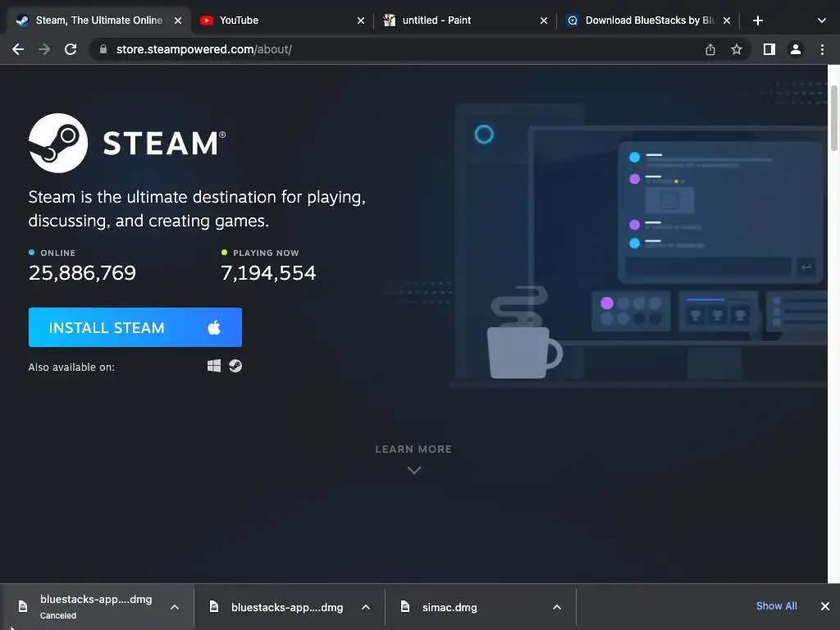Choose the Windows download icon
This screenshot has height=630, width=840.
pos(214,366)
